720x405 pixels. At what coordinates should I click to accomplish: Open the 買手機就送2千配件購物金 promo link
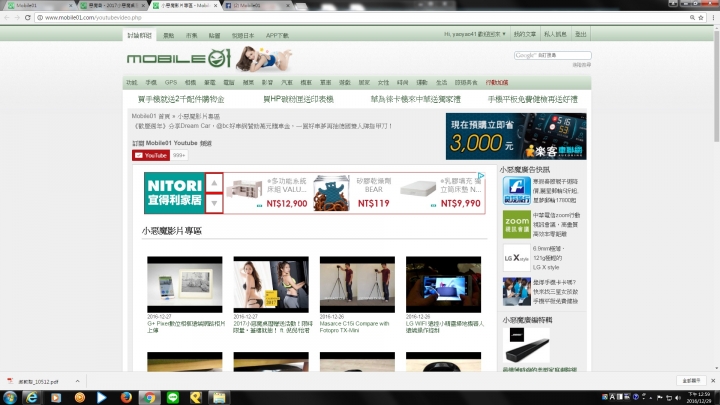click(181, 99)
